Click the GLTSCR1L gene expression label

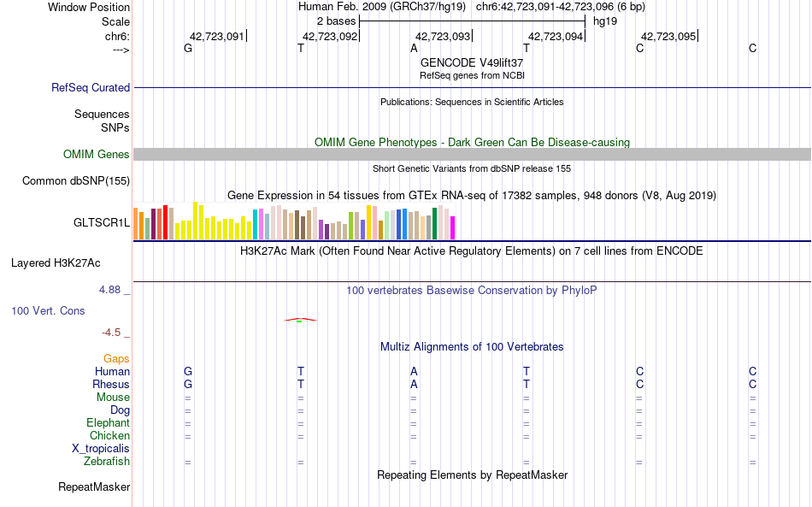click(x=102, y=222)
